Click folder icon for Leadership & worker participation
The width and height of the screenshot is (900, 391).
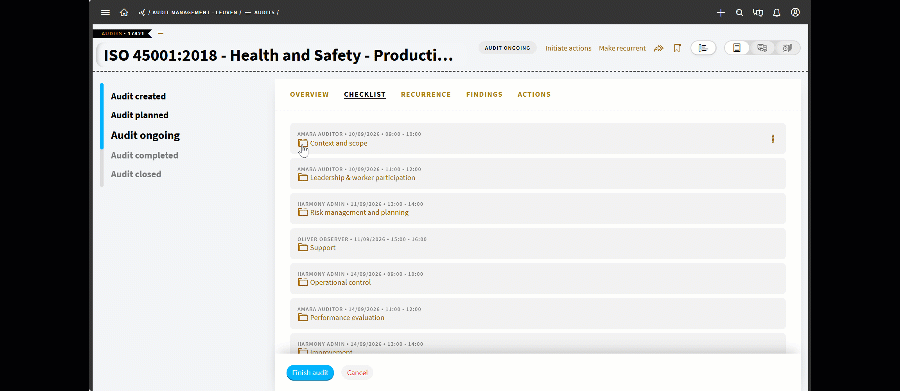tap(303, 177)
